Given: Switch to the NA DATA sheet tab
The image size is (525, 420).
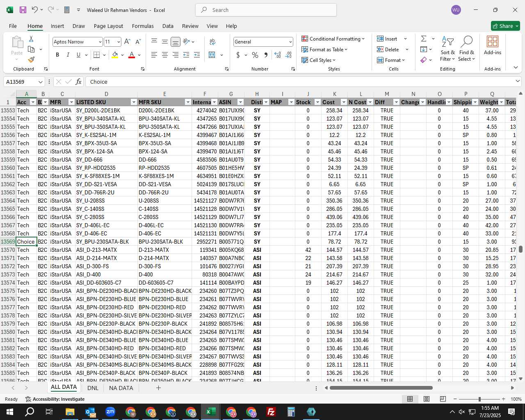Looking at the screenshot, I should tap(121, 388).
